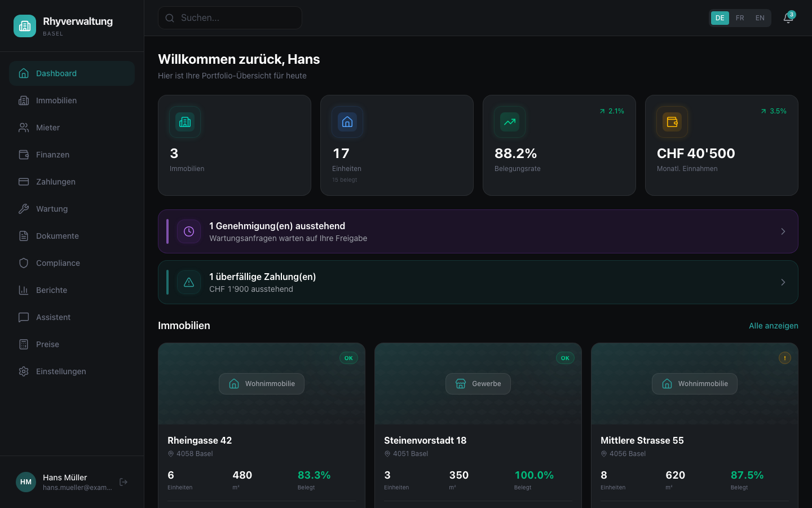Expand the pending Genehmigung banner chevron
This screenshot has width=812, height=508.
pos(783,231)
